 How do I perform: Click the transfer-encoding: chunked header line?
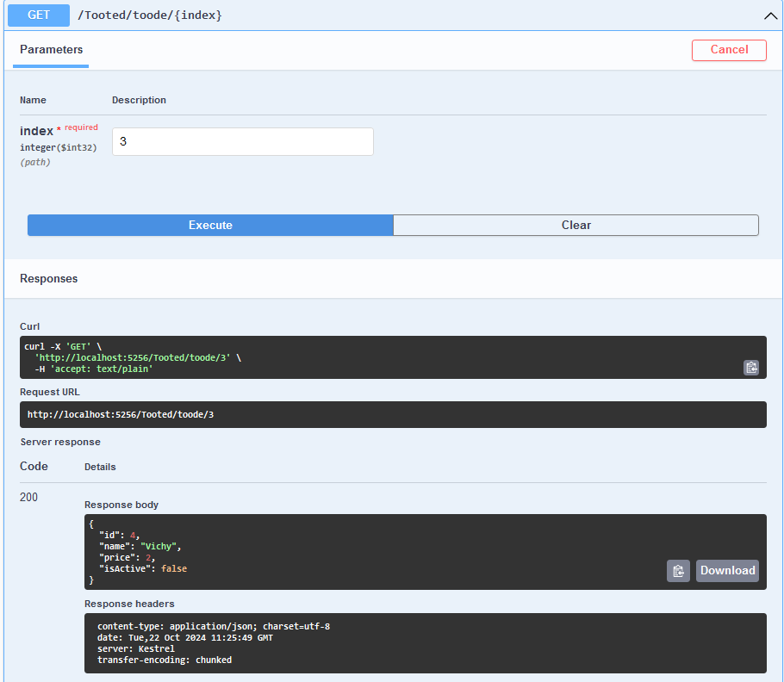pyautogui.click(x=165, y=660)
